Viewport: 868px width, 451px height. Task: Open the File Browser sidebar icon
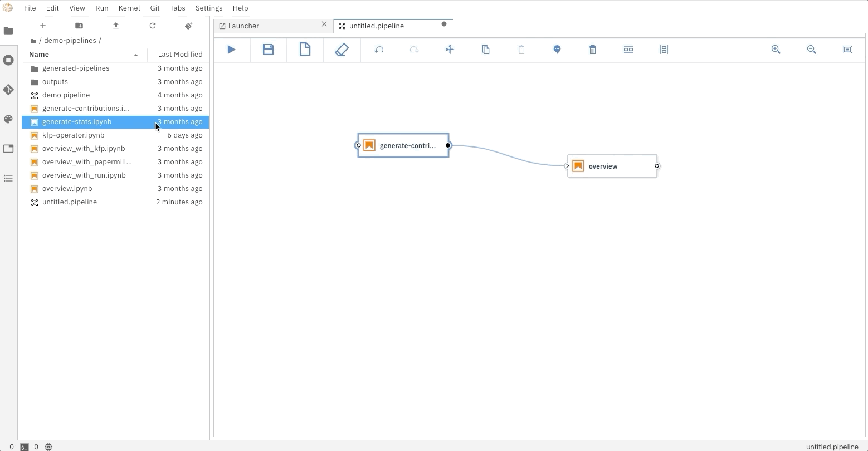[x=8, y=31]
